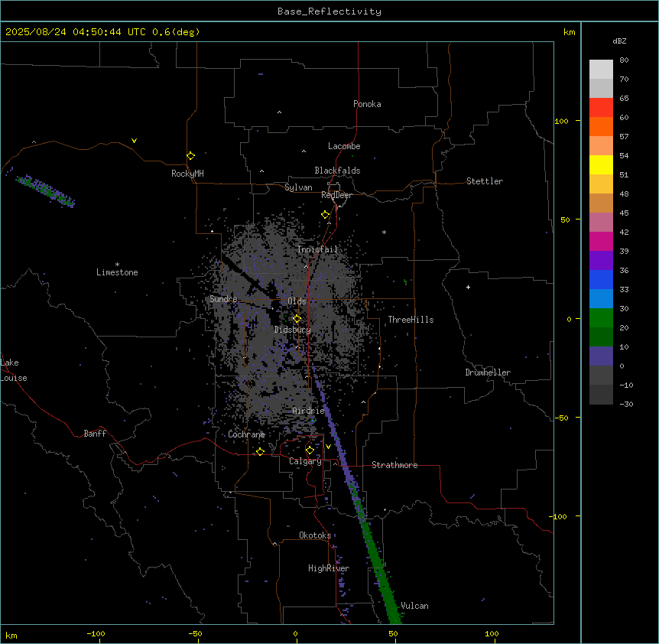Pick the light blue 30–33 dBZ legend swatch

tap(601, 299)
